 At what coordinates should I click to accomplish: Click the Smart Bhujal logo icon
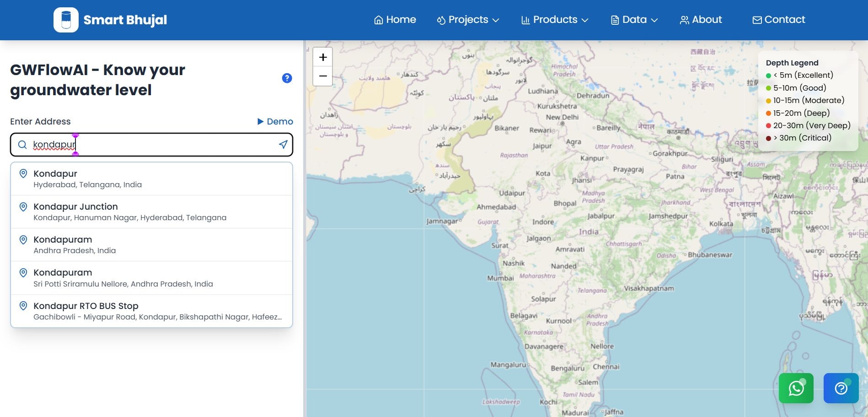coord(66,20)
